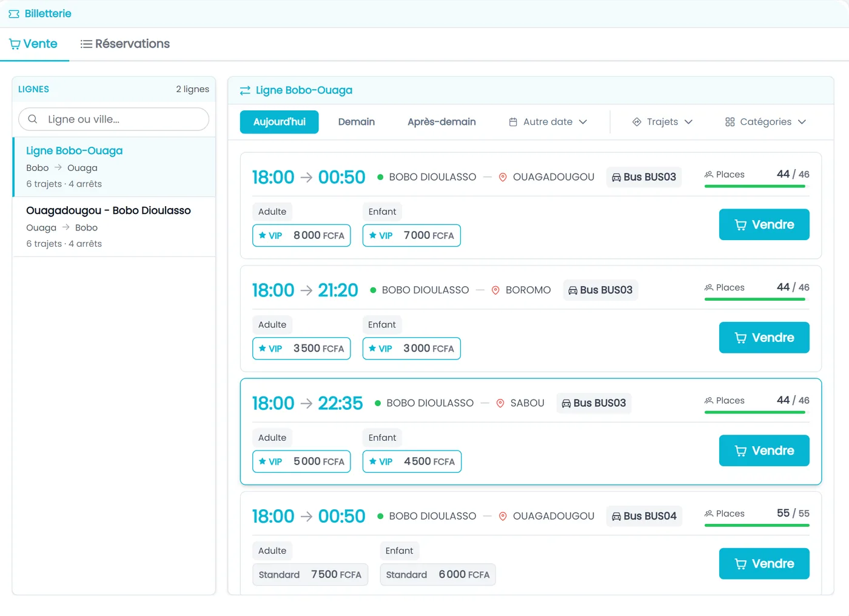
Task: Select the Ouagadougou - Bobo Dioulasso line
Action: coord(114,227)
